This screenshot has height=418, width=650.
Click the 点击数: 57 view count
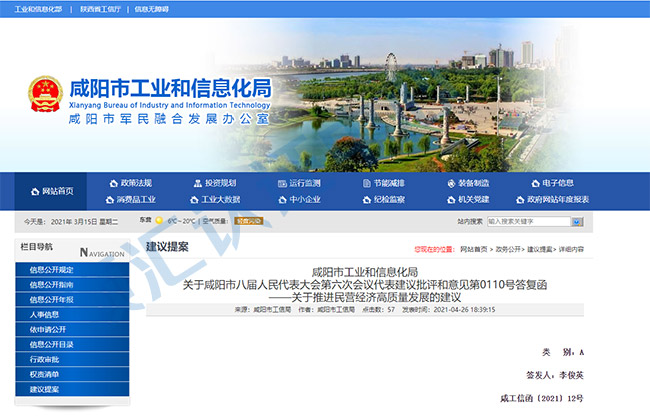[x=378, y=310]
